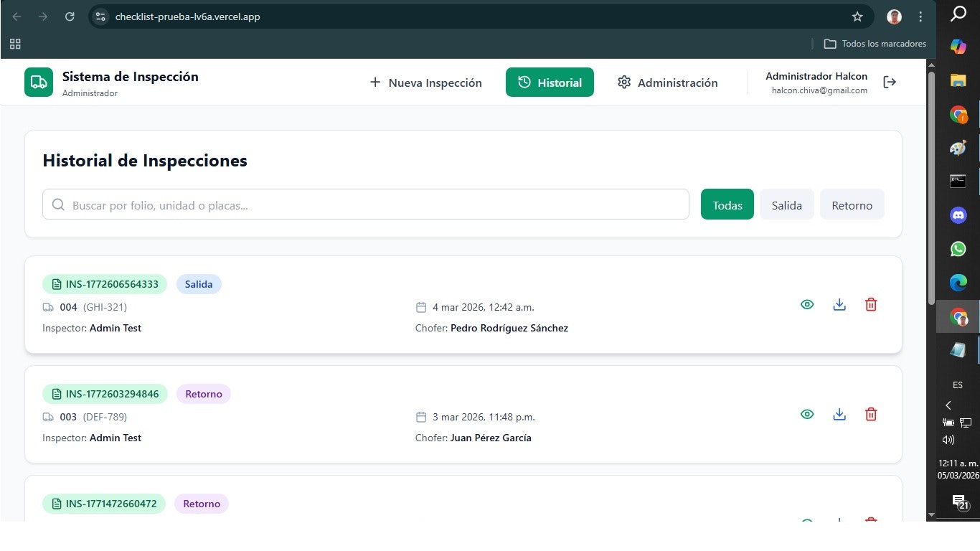This screenshot has width=980, height=551.
Task: Reload the page with the refresh icon
Action: click(x=70, y=16)
